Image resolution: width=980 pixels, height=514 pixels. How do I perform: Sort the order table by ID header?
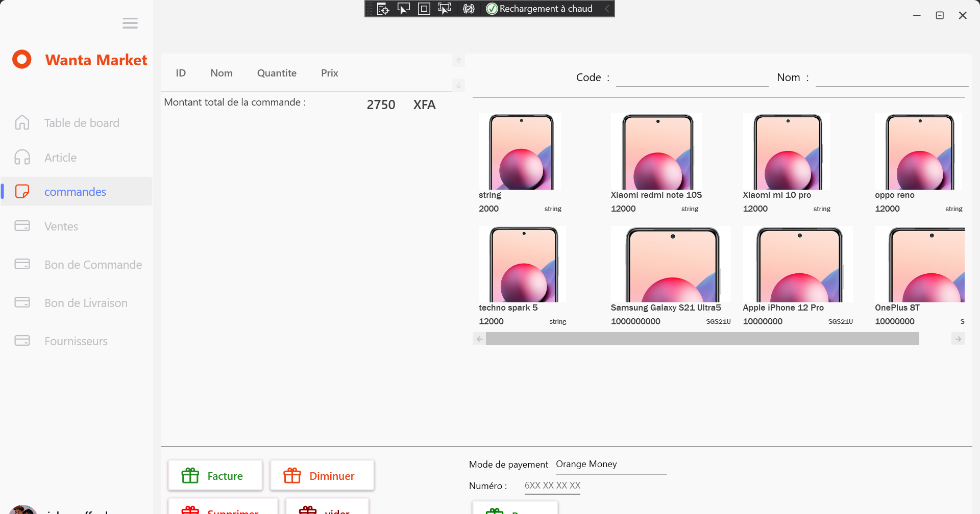(x=181, y=73)
